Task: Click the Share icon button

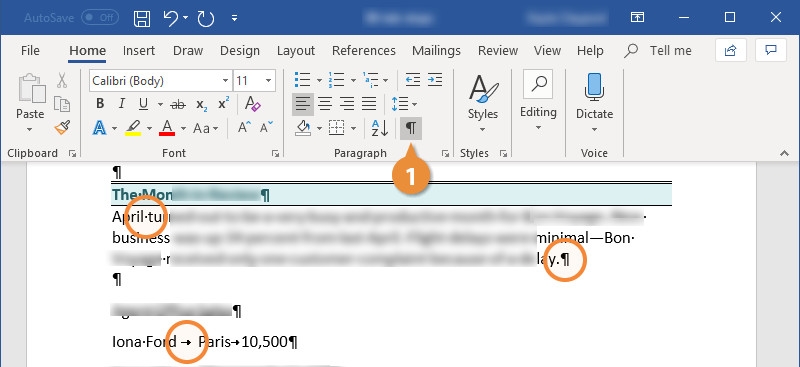Action: pyautogui.click(x=731, y=50)
